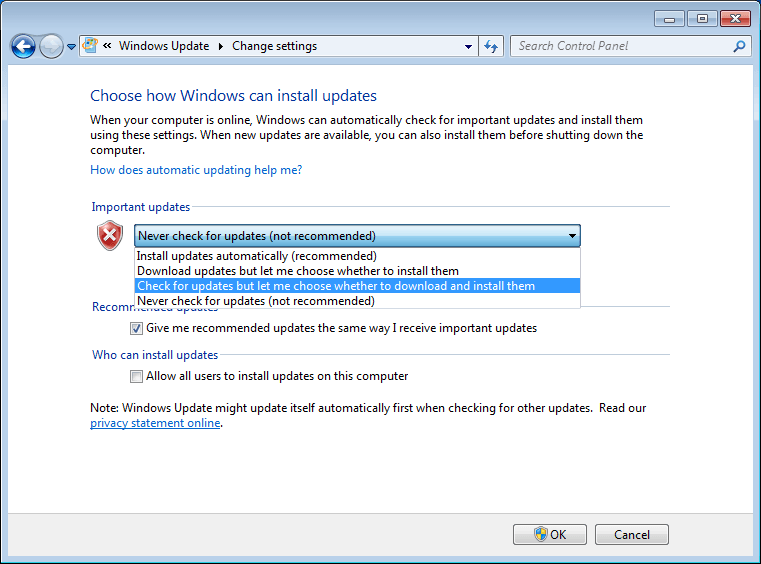The image size is (761, 564).
Task: Choose Install updates automatically (recommended)
Action: coord(357,256)
